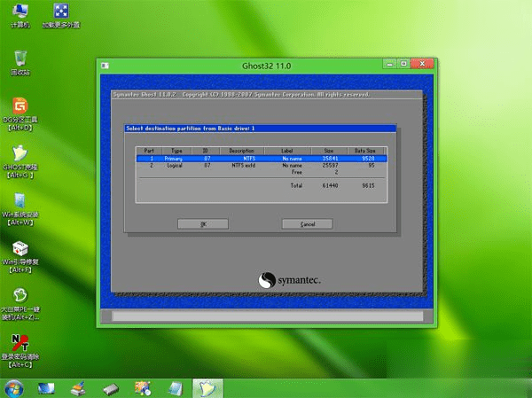Open the Win system installer shortcut
This screenshot has width=532, height=398.
(x=20, y=209)
